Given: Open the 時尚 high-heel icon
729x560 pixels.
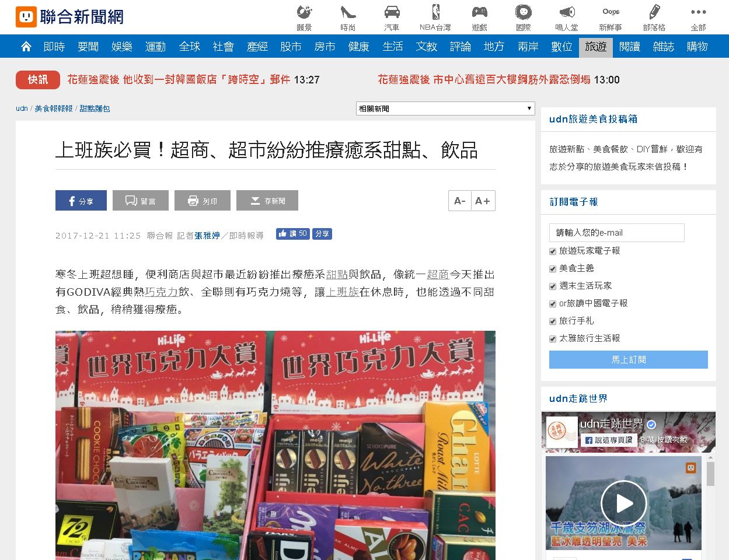Looking at the screenshot, I should tap(348, 17).
